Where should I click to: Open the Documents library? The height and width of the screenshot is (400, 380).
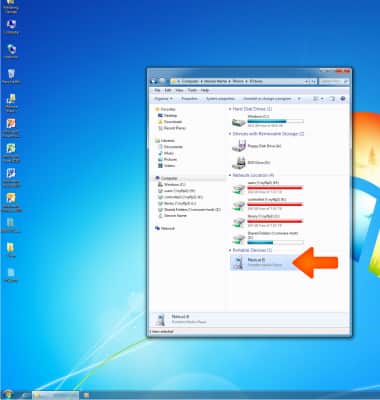[170, 147]
